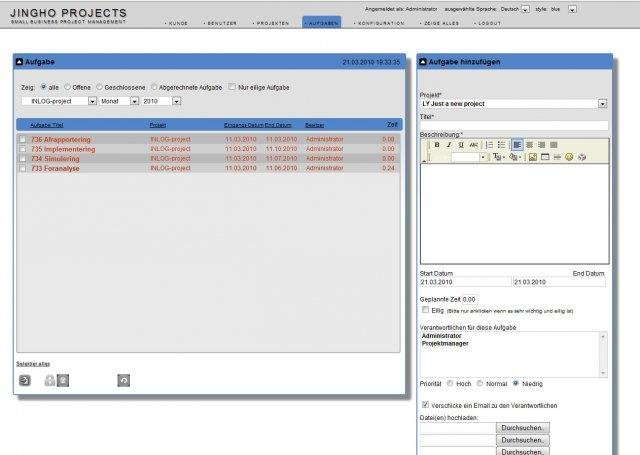Set priority to Hoch
Viewport: 640px width, 455px height.
click(450, 383)
